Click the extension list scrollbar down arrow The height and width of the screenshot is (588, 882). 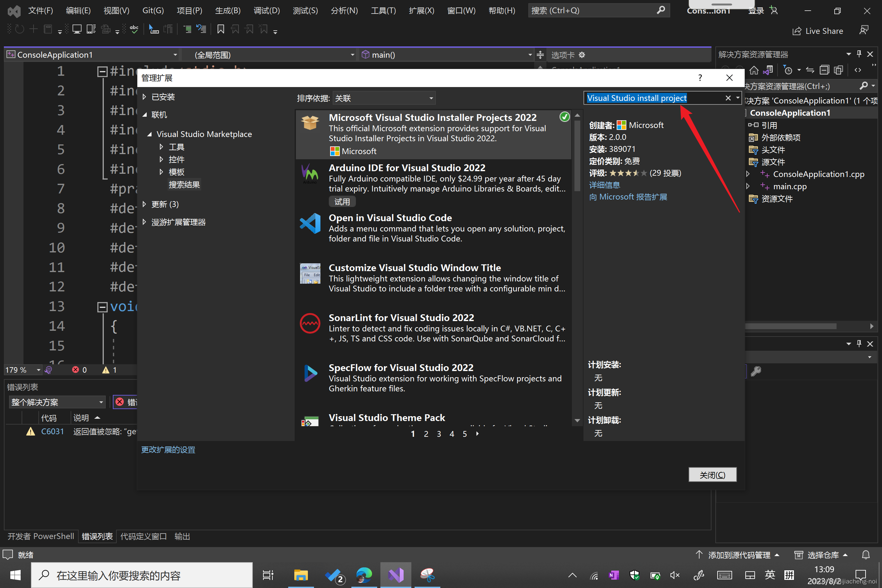pyautogui.click(x=577, y=421)
